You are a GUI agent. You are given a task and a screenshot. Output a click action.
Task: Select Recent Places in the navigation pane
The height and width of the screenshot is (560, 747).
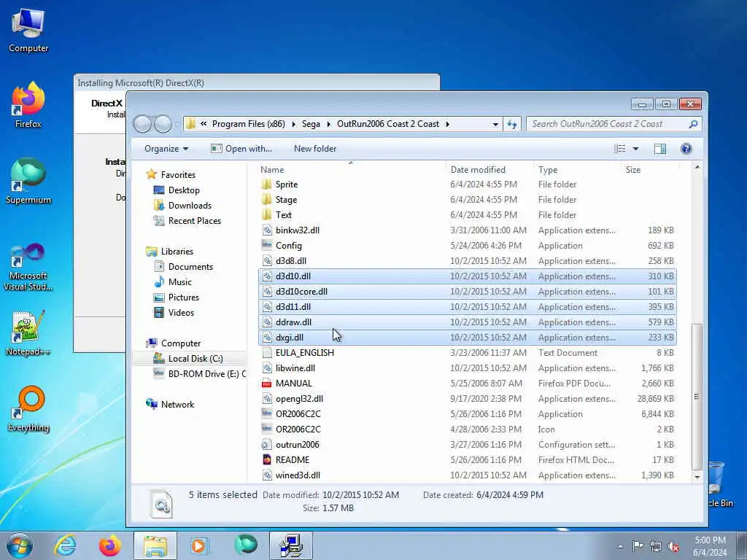click(194, 220)
